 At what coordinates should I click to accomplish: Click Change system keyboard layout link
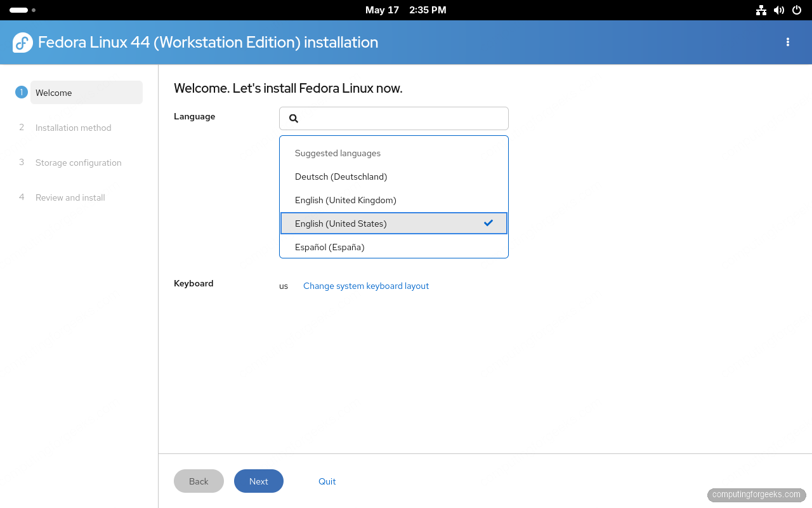click(x=366, y=286)
